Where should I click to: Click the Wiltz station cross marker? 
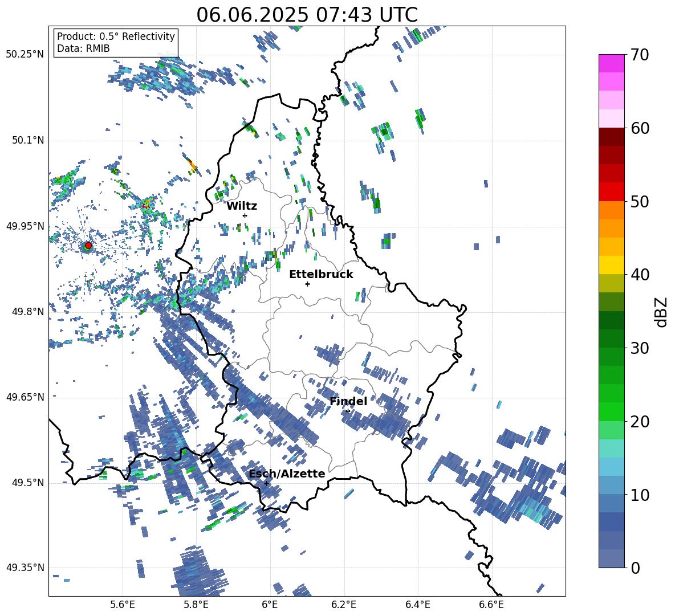pos(245,215)
